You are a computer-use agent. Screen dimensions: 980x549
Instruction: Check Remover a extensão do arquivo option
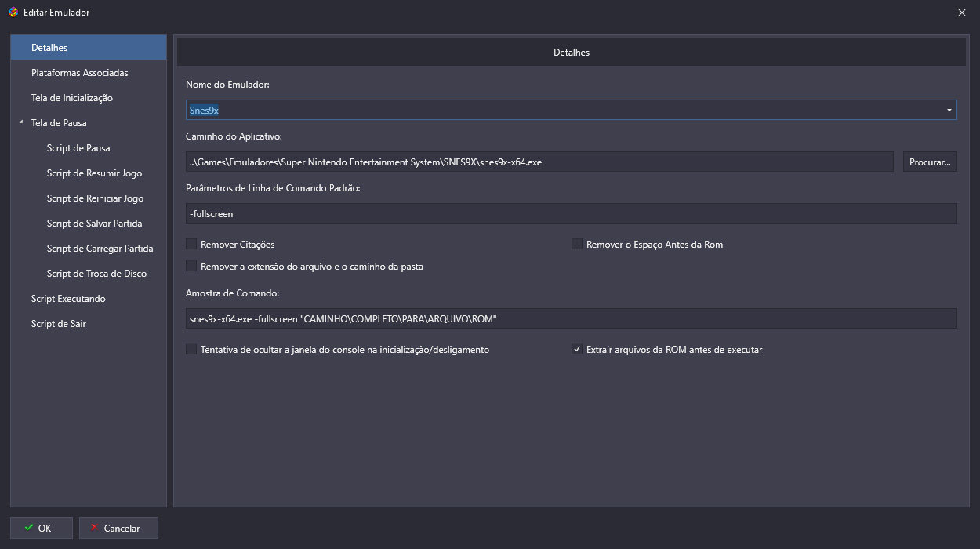pos(191,267)
